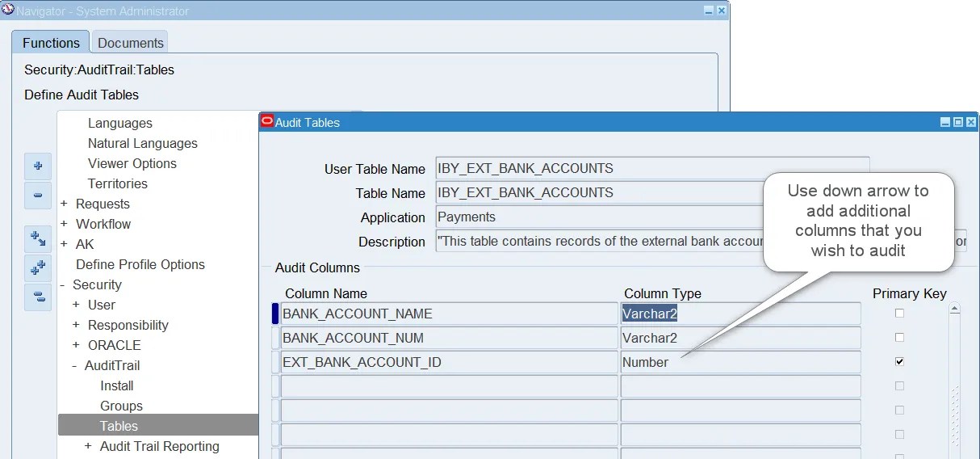Viewport: 980px width, 459px height.
Task: Expand the ORACLE tree node
Action: (x=76, y=345)
